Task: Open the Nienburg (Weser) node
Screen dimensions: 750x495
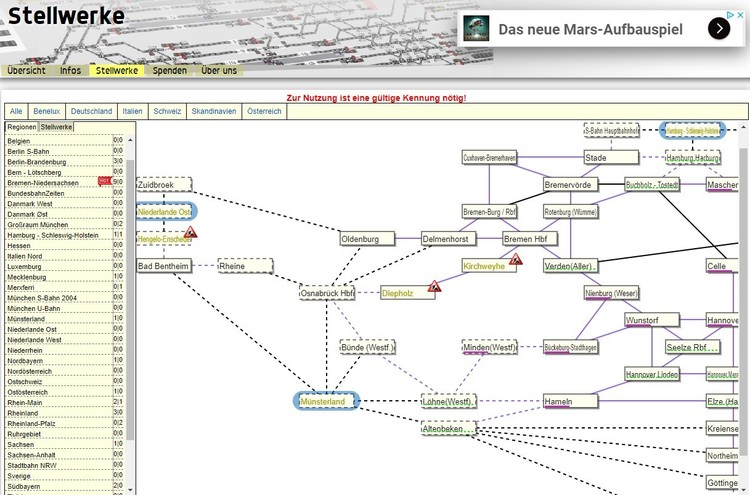Action: click(611, 293)
